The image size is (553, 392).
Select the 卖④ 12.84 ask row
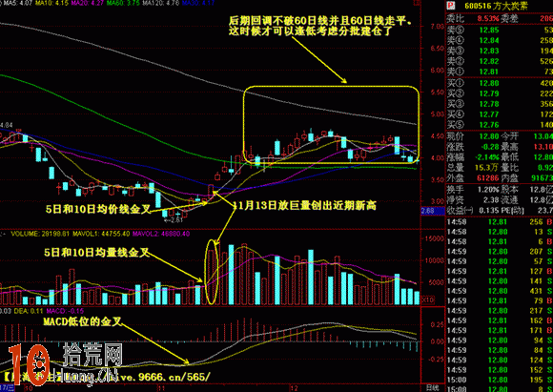pos(500,40)
